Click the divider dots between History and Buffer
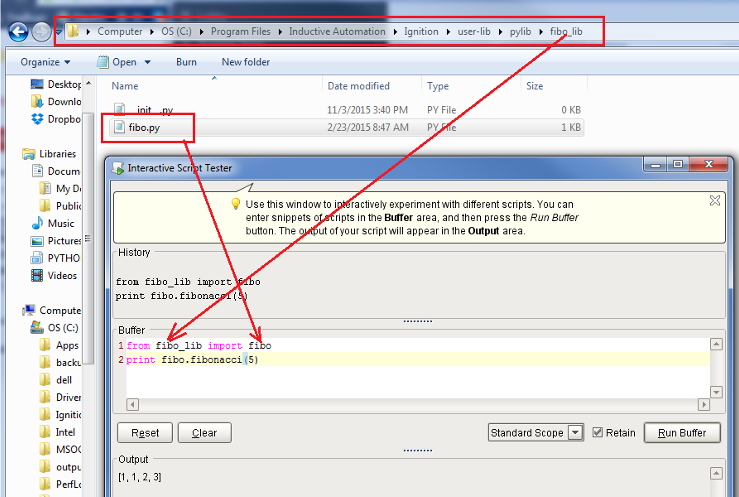 pos(418,321)
